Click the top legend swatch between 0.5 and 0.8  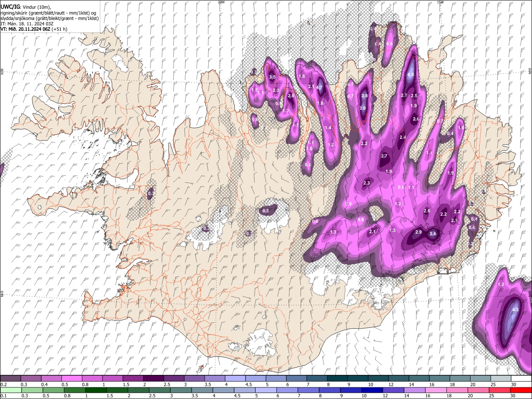[x=71, y=378]
